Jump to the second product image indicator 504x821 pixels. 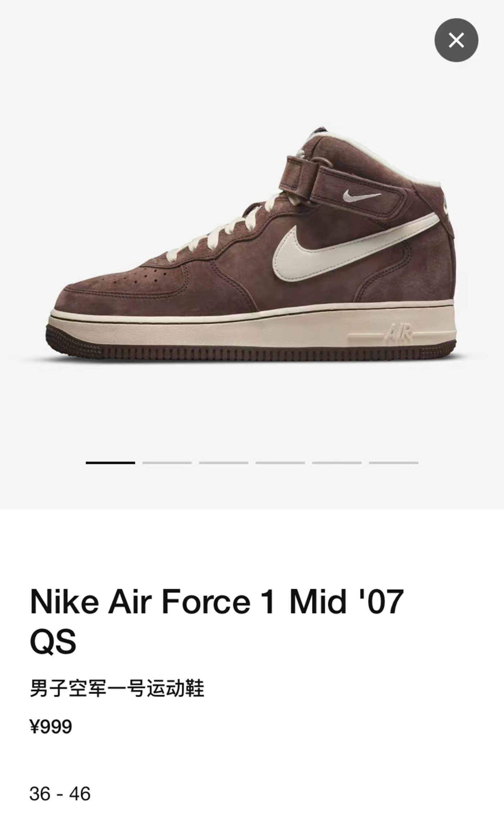(x=167, y=463)
